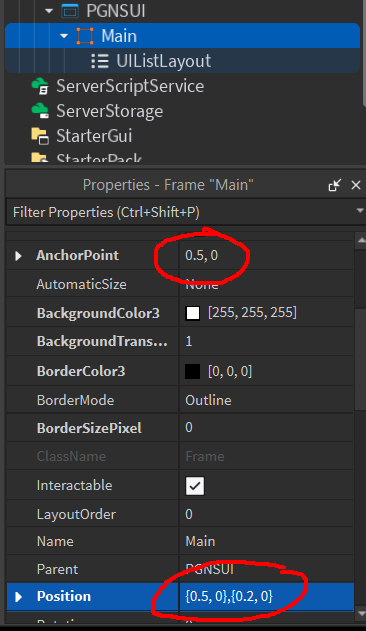The height and width of the screenshot is (631, 366).
Task: Undock the Properties panel via pop-out icon
Action: [335, 185]
